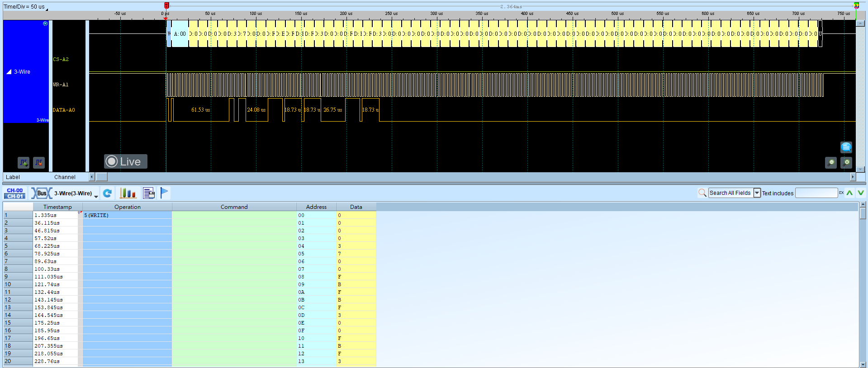
Task: Click the waveform vertical scroll down arrow
Action: click(861, 170)
